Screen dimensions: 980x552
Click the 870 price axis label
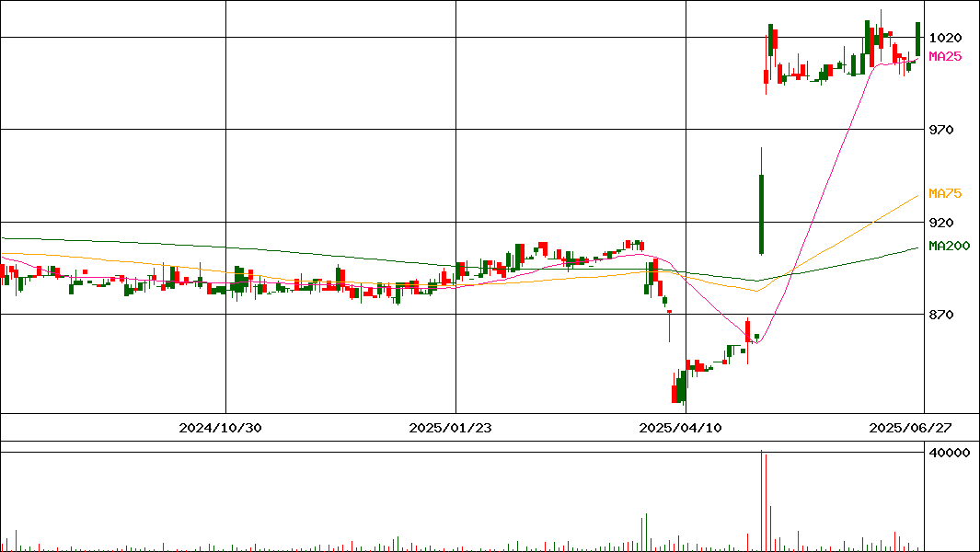pos(941,315)
